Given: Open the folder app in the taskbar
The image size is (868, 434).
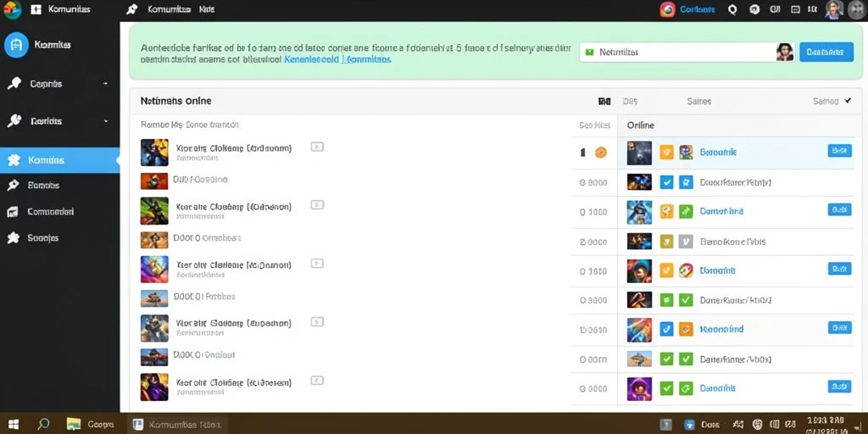Looking at the screenshot, I should (x=74, y=425).
